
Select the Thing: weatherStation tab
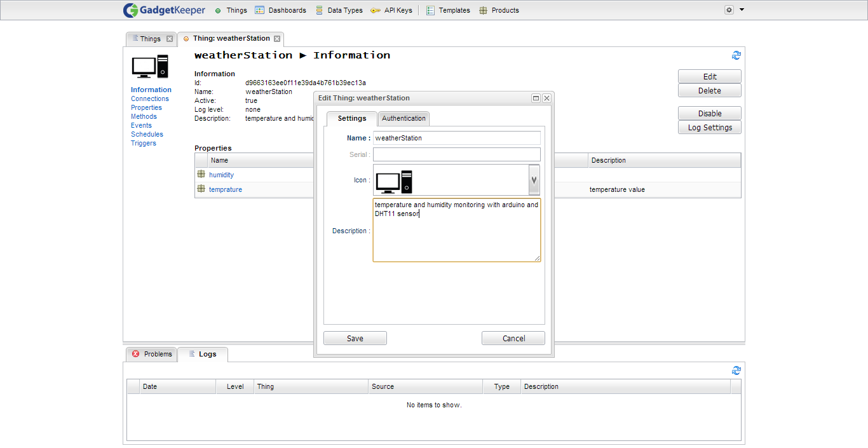click(231, 38)
